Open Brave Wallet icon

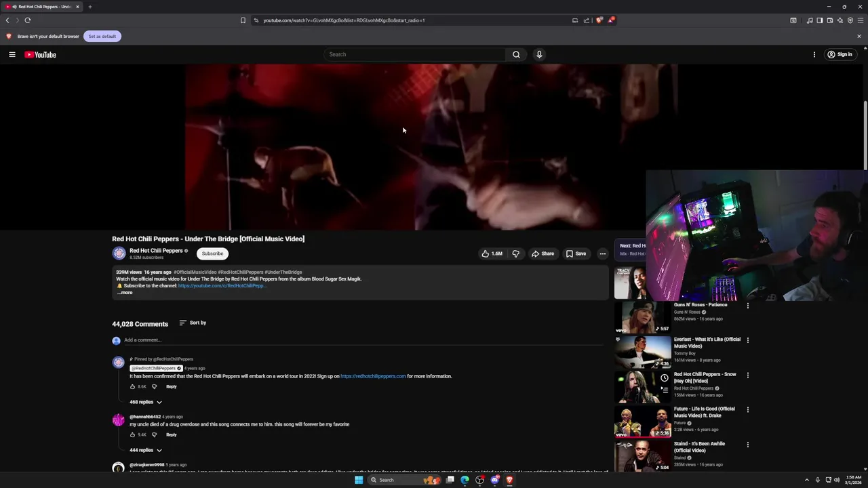point(830,20)
